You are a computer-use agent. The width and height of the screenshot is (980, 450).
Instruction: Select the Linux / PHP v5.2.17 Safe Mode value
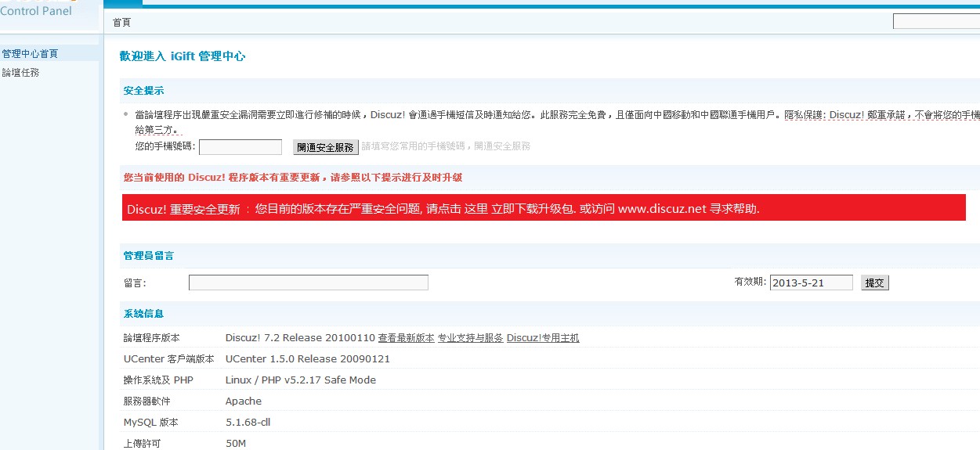pyautogui.click(x=301, y=380)
